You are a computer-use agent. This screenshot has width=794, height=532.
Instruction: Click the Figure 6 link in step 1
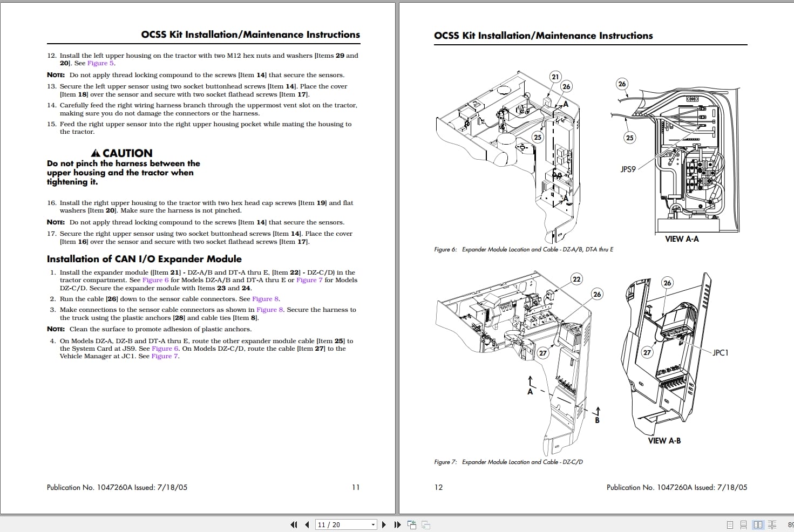(156, 280)
